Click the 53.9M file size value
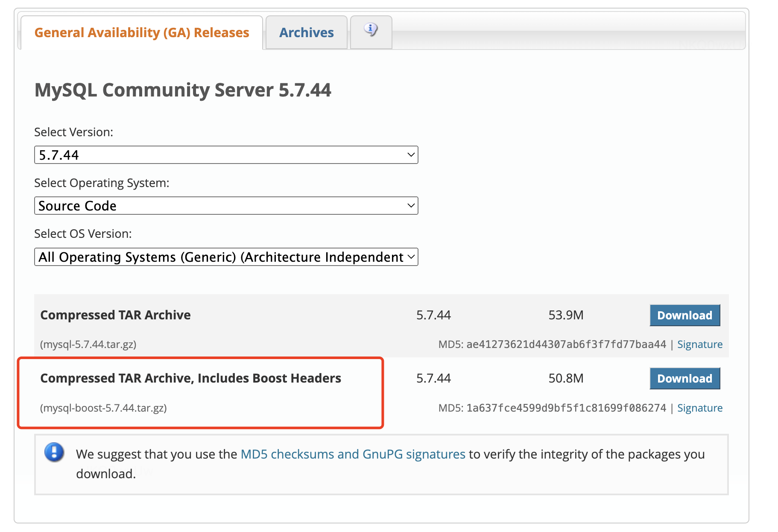Image resolution: width=778 pixels, height=532 pixels. (566, 315)
